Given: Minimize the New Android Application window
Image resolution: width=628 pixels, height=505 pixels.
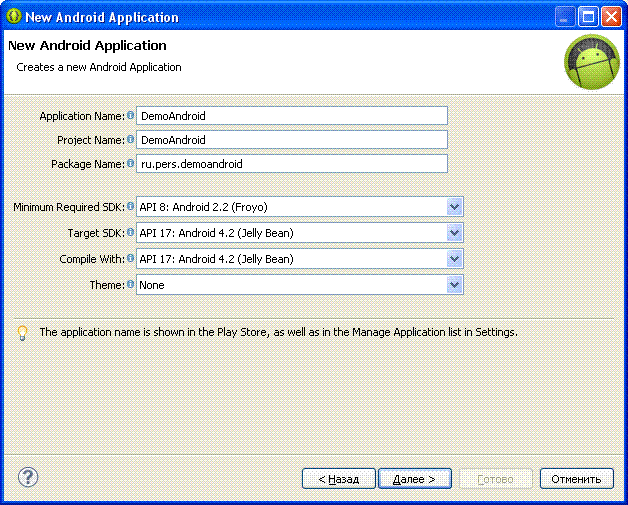Looking at the screenshot, I should pyautogui.click(x=565, y=17).
